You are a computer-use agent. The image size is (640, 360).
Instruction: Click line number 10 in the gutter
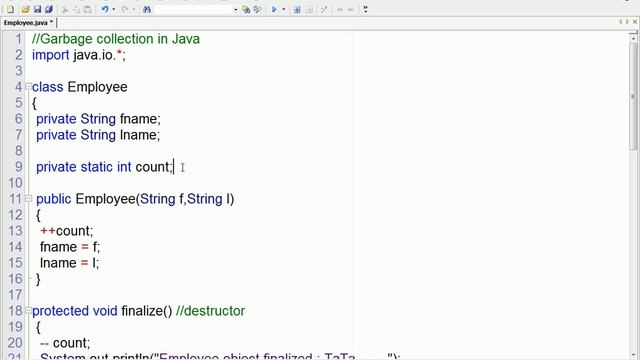tap(16, 183)
